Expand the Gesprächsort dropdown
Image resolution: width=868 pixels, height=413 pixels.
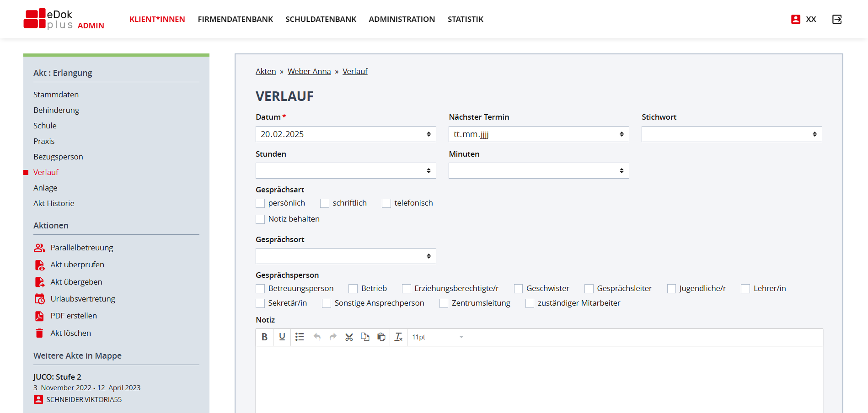[345, 256]
